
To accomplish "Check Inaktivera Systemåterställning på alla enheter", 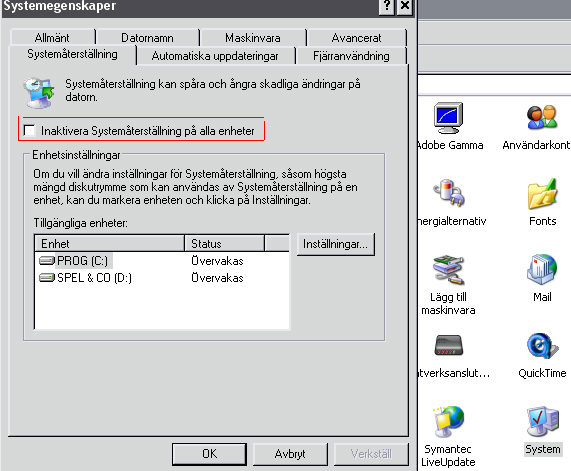I will [29, 130].
